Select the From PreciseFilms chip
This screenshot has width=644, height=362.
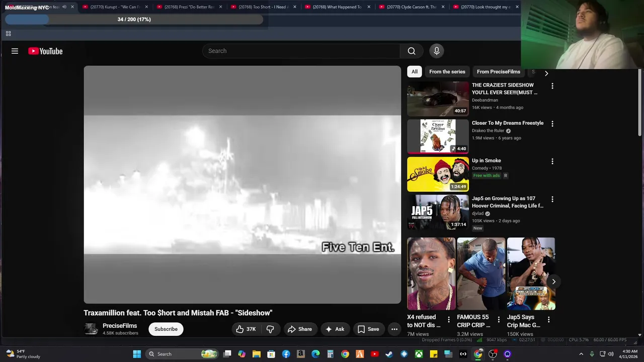click(x=499, y=71)
